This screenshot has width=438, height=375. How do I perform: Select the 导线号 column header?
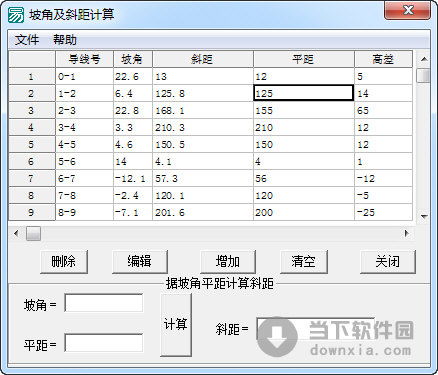tap(84, 59)
